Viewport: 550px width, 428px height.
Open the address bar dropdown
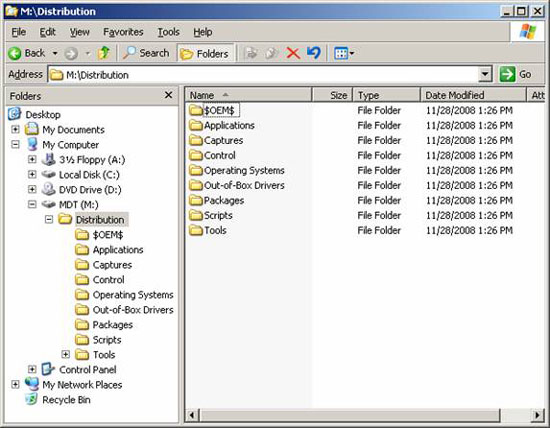tap(485, 74)
